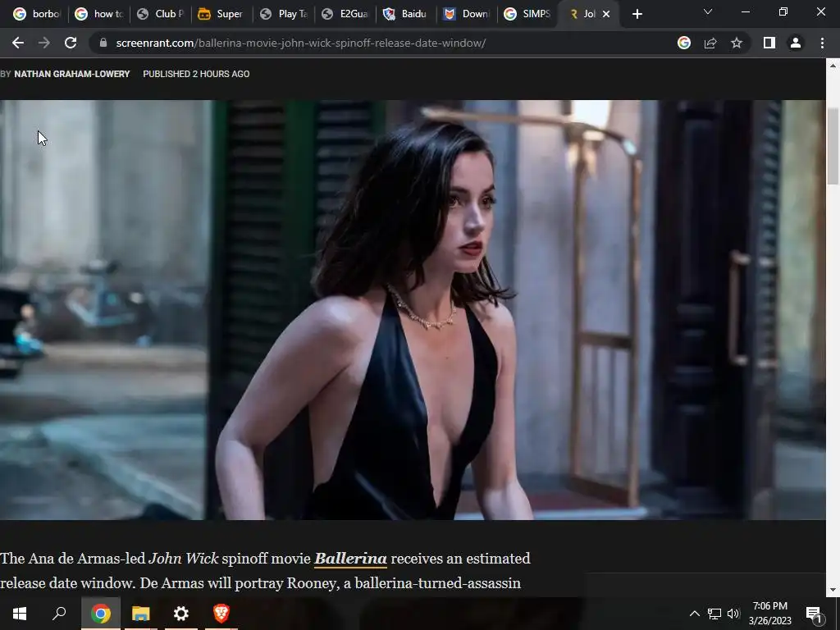Open File Explorer from taskbar
The height and width of the screenshot is (630, 840).
click(x=141, y=614)
